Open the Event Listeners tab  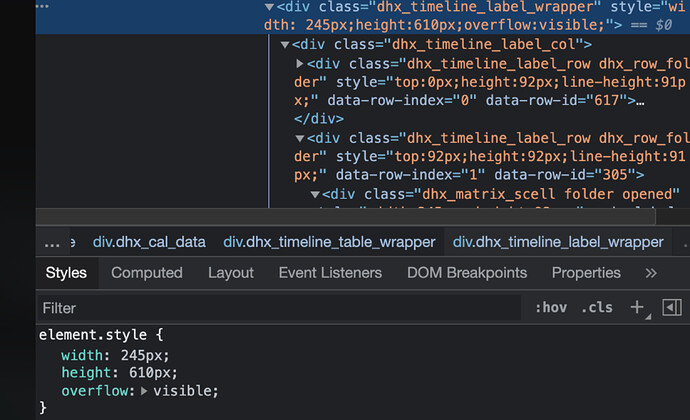coord(330,273)
